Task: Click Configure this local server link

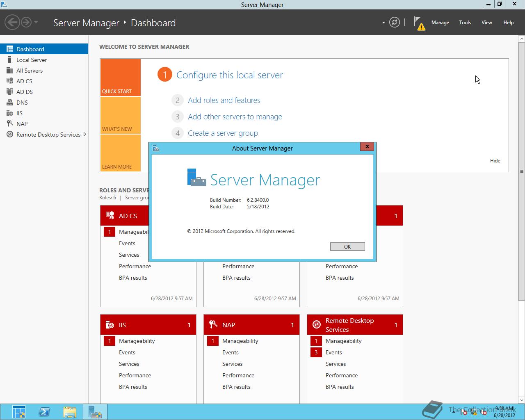Action: [x=230, y=75]
